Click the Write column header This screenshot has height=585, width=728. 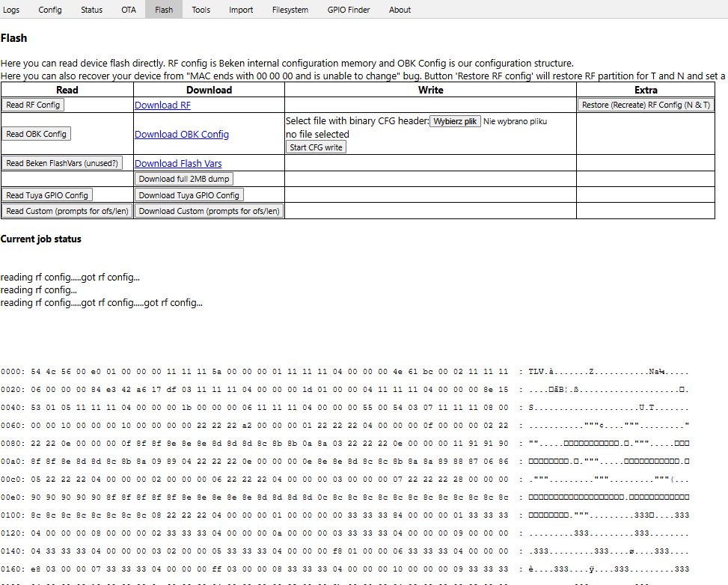[x=430, y=90]
